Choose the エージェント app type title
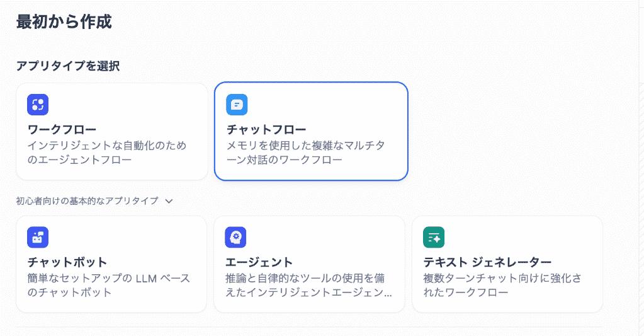This screenshot has height=336, width=644. point(259,262)
